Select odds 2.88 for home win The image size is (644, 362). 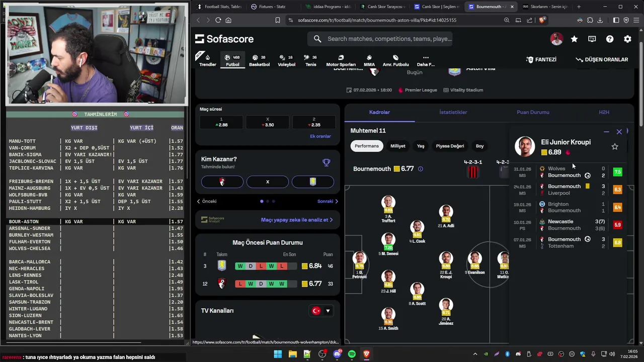click(221, 122)
